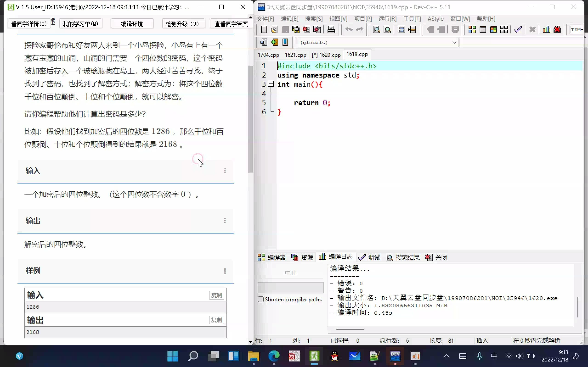The image size is (588, 367).
Task: Click the profile analysis bar chart icon
Action: (x=546, y=30)
